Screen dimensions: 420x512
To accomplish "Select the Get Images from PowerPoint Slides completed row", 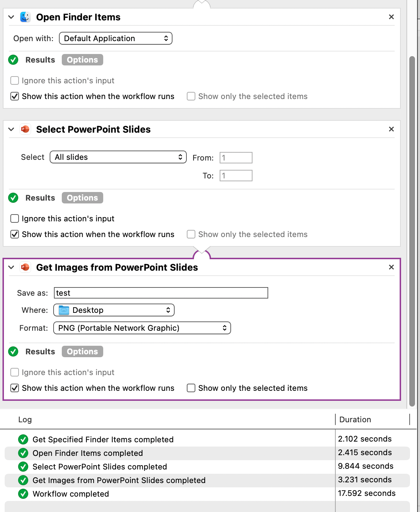I will click(x=207, y=480).
